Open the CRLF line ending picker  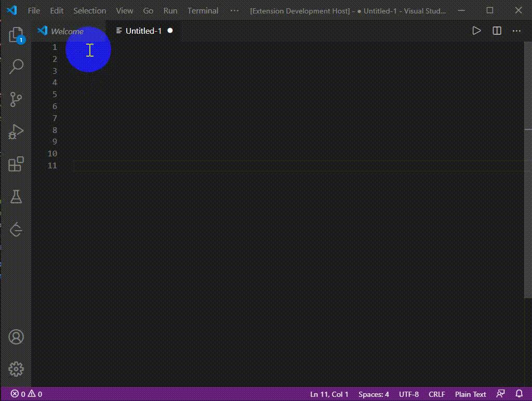click(x=436, y=394)
